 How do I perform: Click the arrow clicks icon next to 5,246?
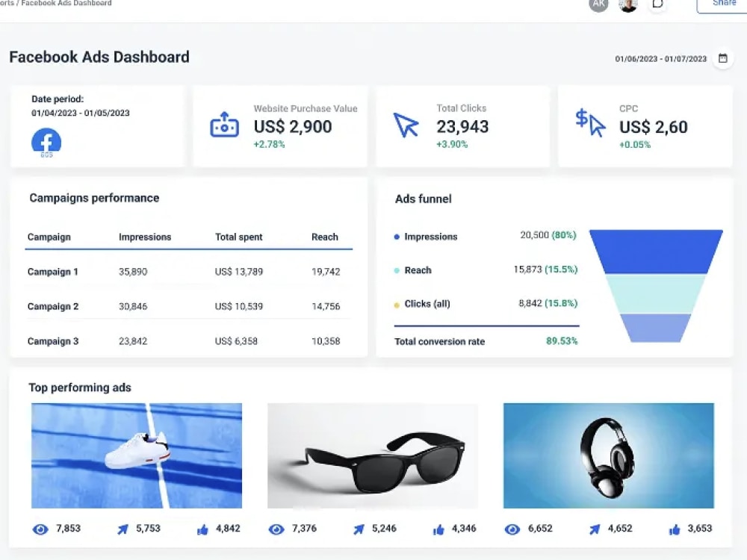[x=359, y=529]
